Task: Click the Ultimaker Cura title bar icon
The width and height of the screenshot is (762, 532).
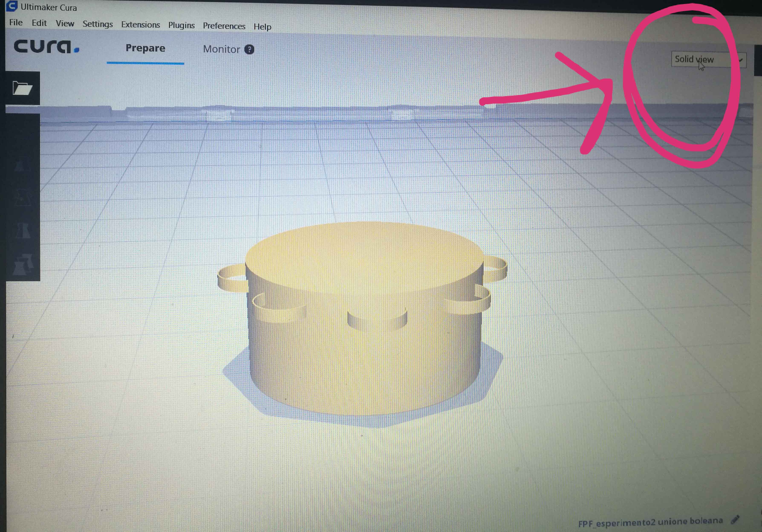Action: (x=12, y=6)
